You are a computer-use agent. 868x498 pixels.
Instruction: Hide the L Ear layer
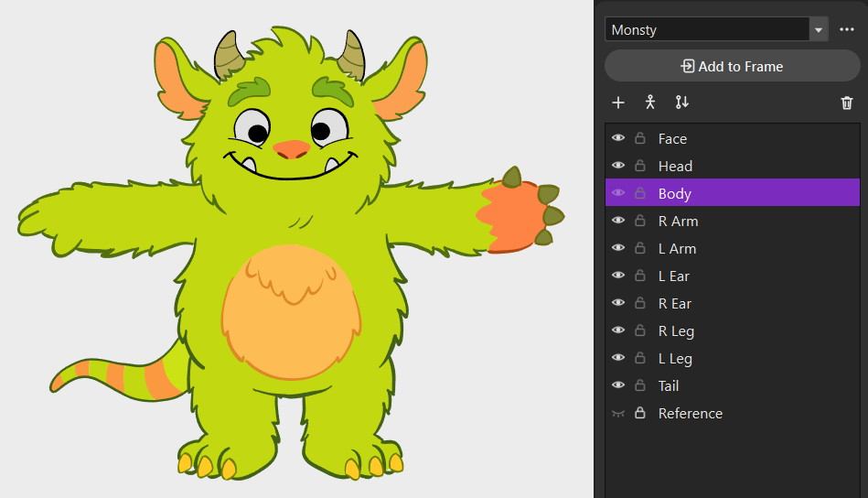[618, 276]
